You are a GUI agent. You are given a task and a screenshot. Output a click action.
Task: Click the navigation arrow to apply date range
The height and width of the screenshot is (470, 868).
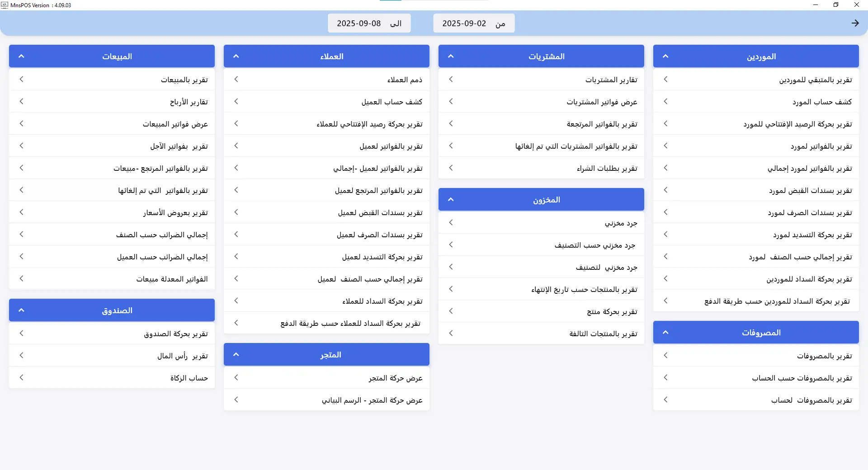point(855,23)
